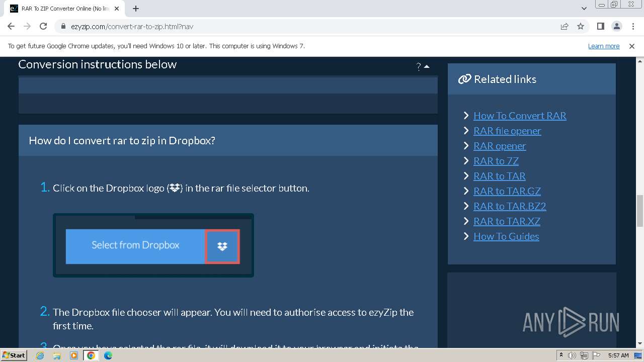This screenshot has width=644, height=362.
Task: Click the 'Select from Dropbox' example image text
Action: (x=135, y=245)
